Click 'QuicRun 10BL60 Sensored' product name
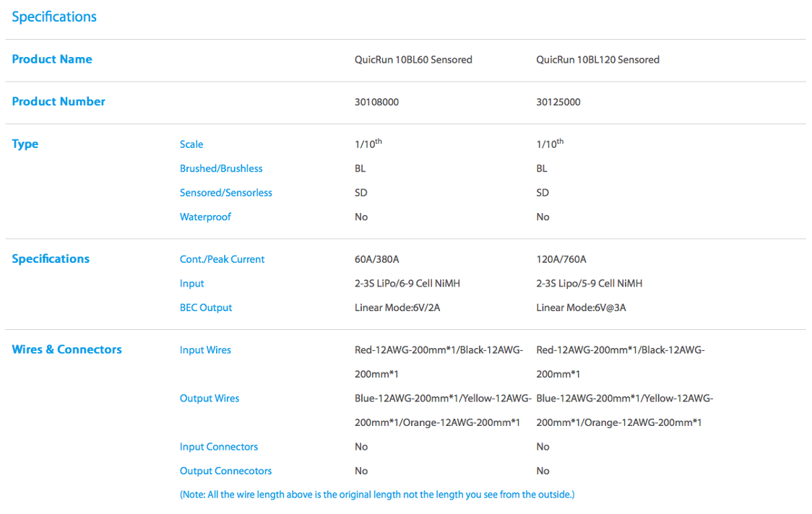 click(x=413, y=60)
